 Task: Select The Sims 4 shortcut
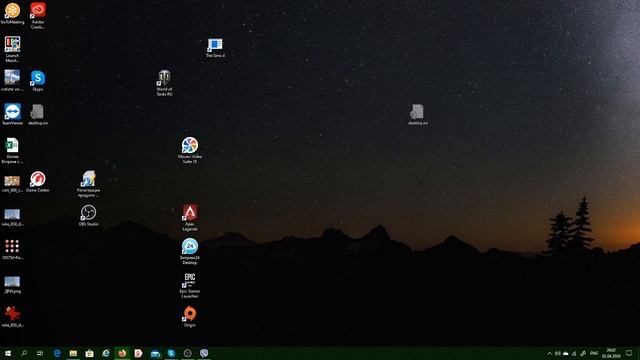point(215,47)
